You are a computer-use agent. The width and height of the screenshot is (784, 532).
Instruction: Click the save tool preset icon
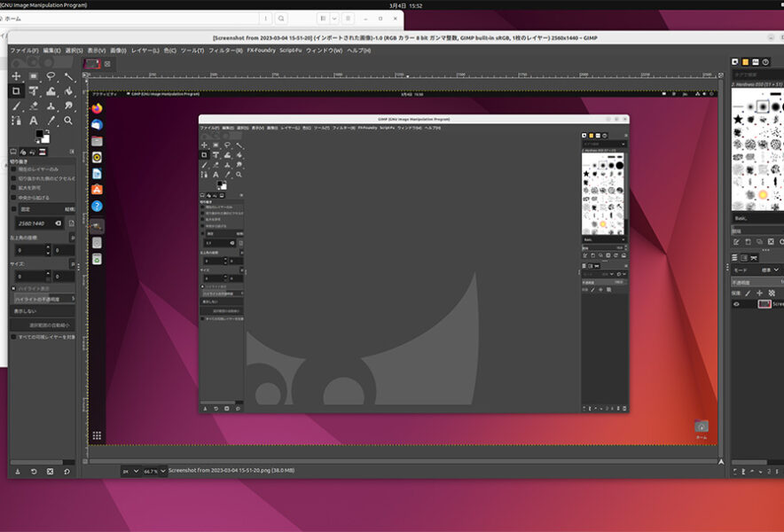tap(18, 472)
